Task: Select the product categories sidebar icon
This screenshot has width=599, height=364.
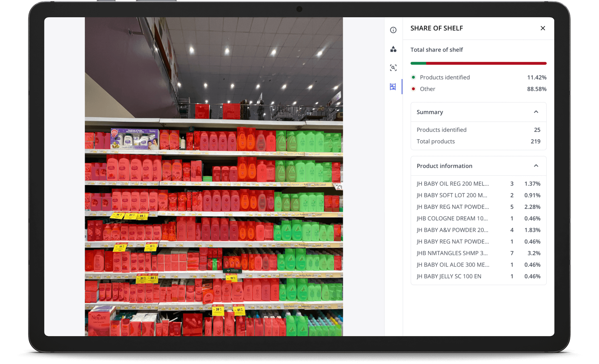Action: pyautogui.click(x=393, y=49)
